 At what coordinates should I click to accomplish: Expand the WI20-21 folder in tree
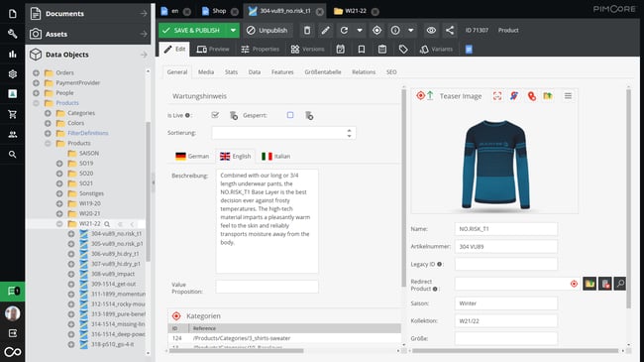pos(59,213)
